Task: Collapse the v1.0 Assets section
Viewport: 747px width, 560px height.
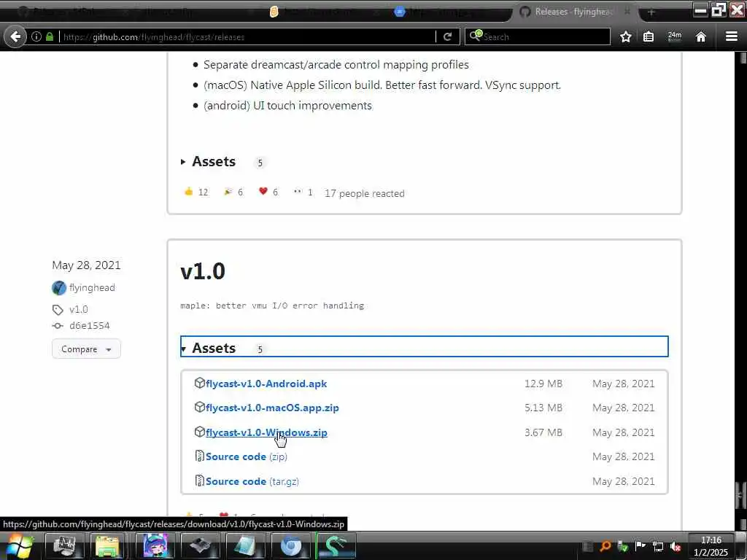Action: (424, 346)
